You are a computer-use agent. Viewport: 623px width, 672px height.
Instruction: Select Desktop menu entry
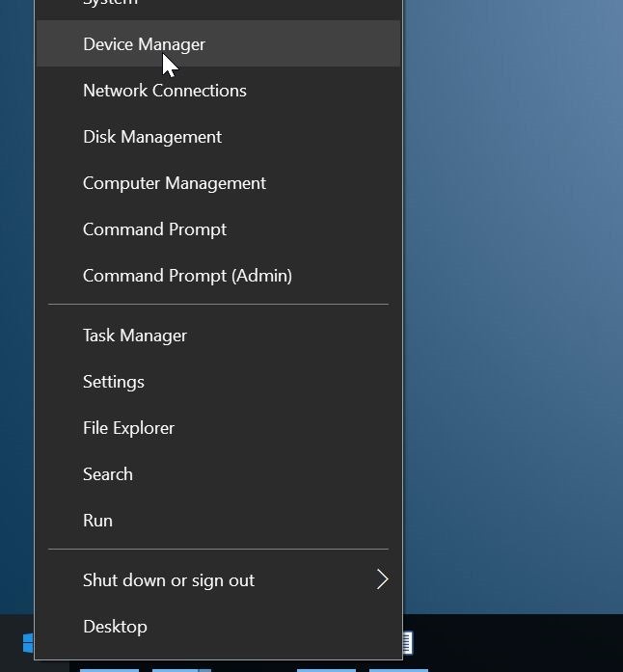pos(116,627)
